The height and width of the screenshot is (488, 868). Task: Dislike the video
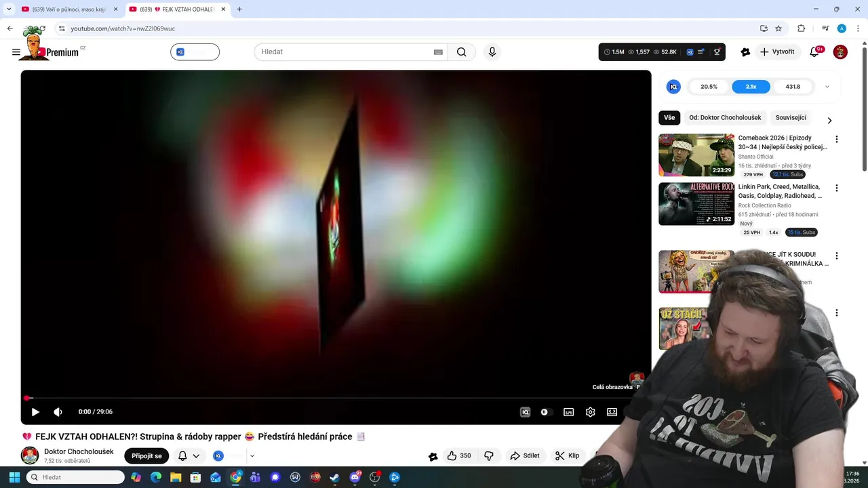tap(489, 456)
